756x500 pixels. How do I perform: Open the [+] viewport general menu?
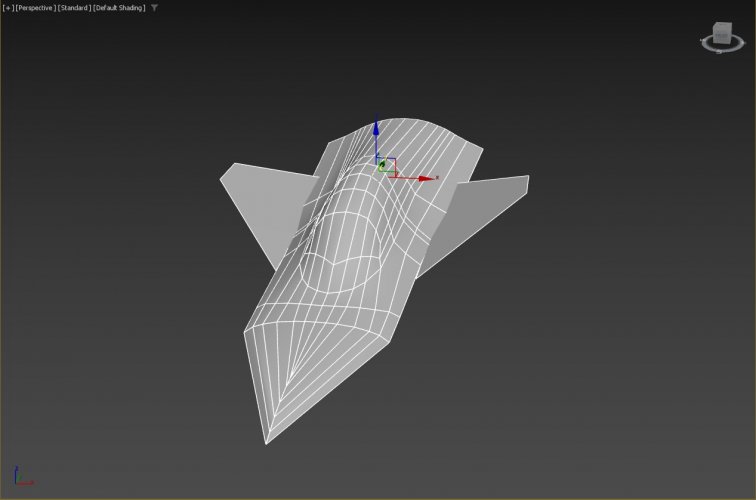tap(8, 8)
